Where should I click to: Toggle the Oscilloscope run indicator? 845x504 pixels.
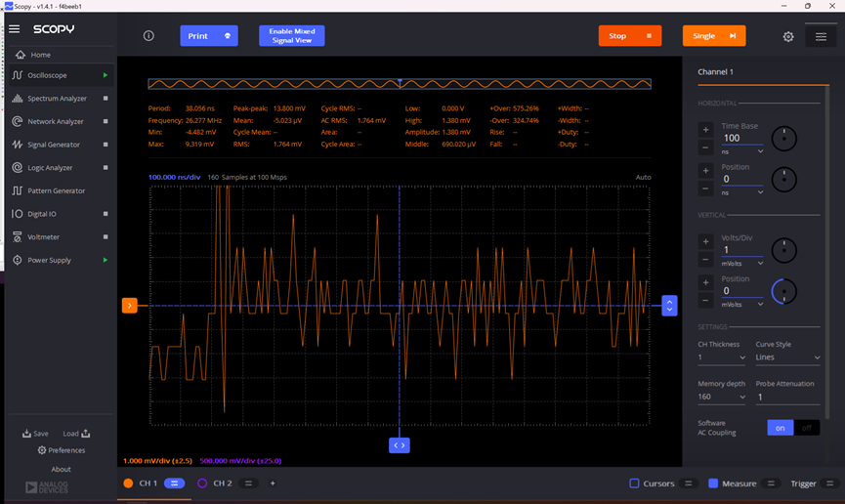pyautogui.click(x=106, y=75)
